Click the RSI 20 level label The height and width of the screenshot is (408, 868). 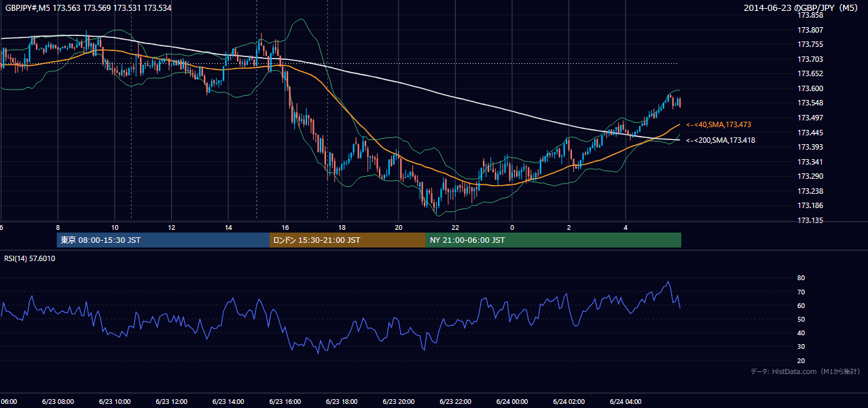[801, 360]
